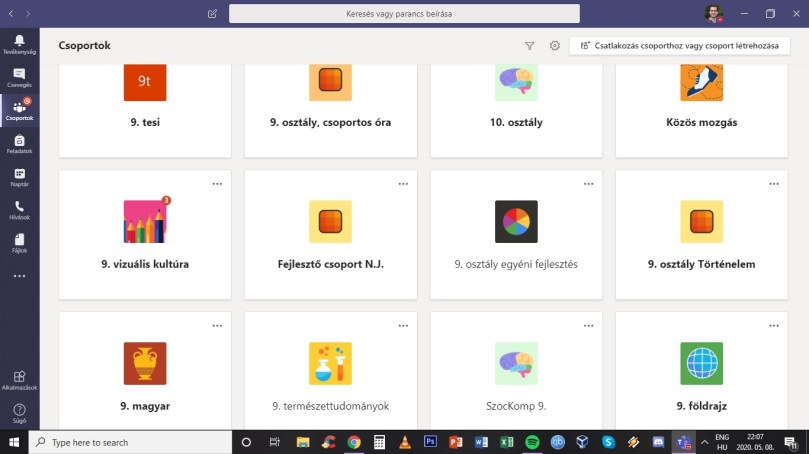Open the Csevegés chat section
The height and width of the screenshot is (454, 809).
19,77
